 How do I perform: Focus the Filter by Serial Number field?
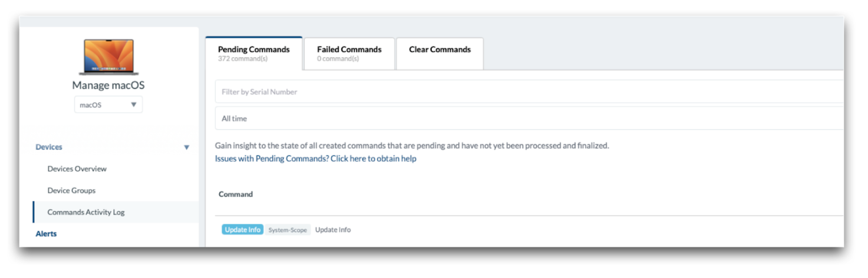click(x=528, y=92)
